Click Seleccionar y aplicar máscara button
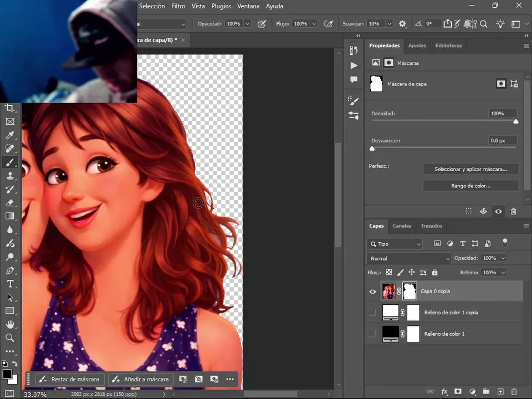This screenshot has height=399, width=532. coord(470,169)
